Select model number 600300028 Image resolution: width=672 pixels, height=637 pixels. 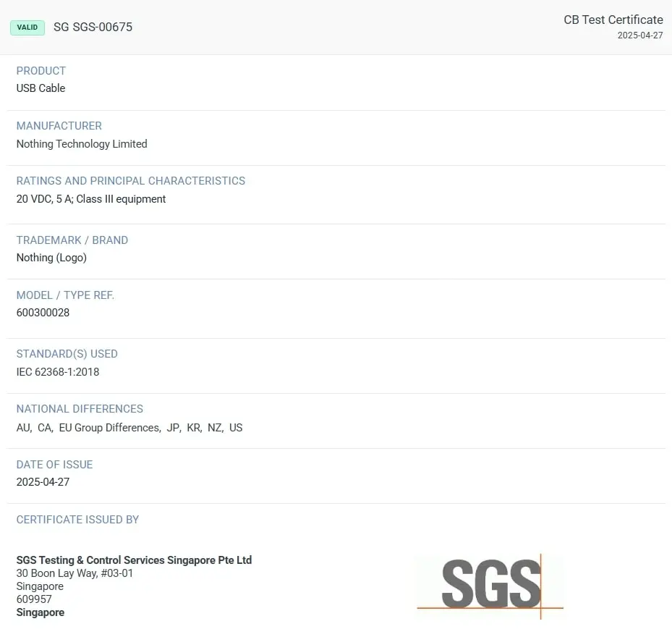(x=43, y=312)
